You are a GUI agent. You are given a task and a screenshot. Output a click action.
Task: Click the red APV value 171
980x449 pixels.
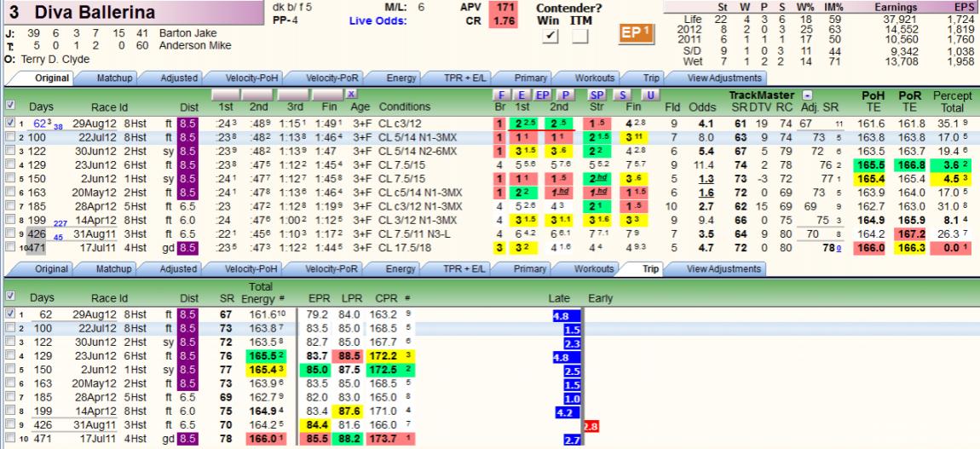504,8
